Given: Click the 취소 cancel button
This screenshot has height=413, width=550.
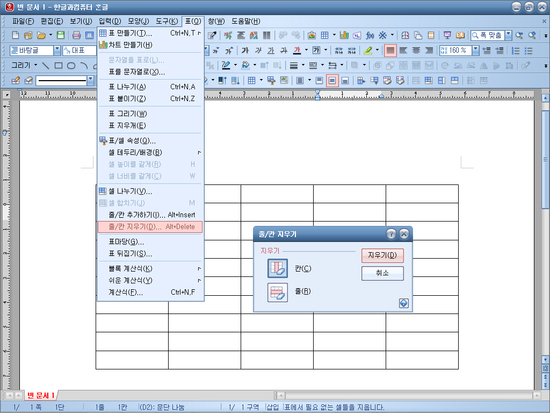Looking at the screenshot, I should (382, 273).
